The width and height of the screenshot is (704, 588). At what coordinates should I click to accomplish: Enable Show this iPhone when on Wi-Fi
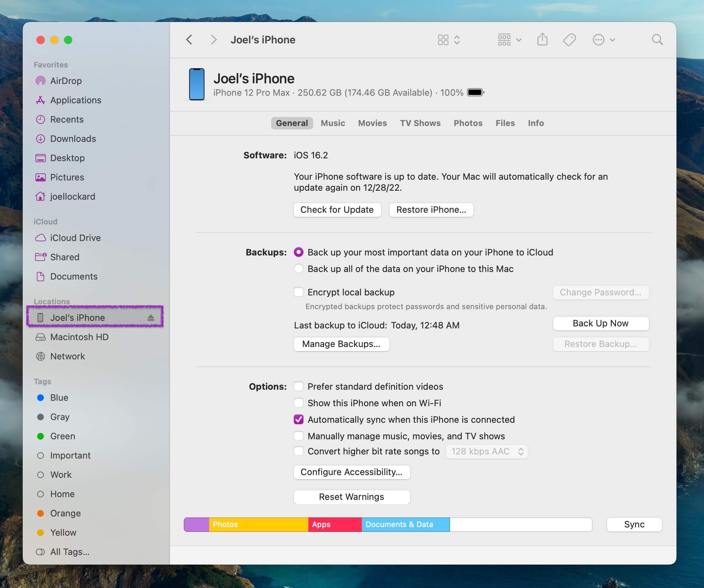pyautogui.click(x=299, y=403)
